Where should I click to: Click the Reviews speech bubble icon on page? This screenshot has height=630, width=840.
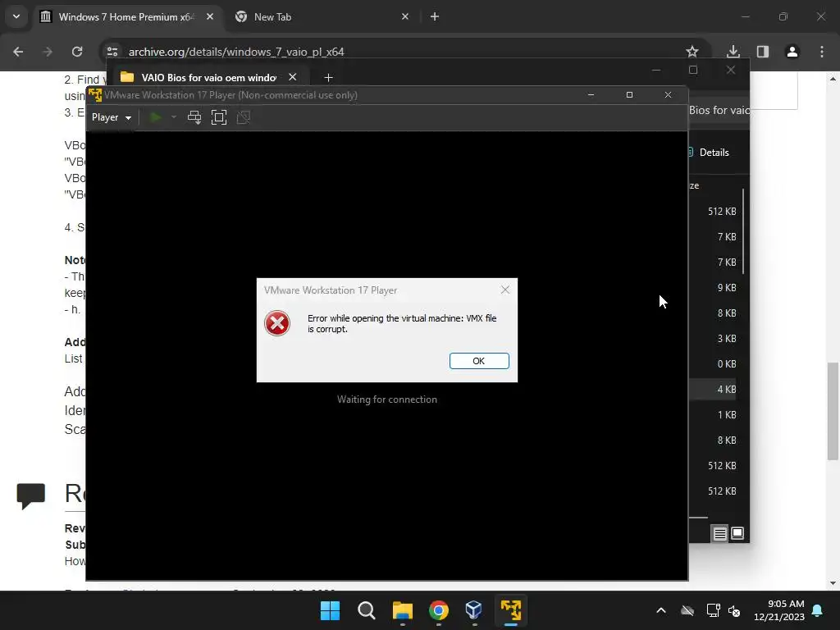[x=31, y=495]
